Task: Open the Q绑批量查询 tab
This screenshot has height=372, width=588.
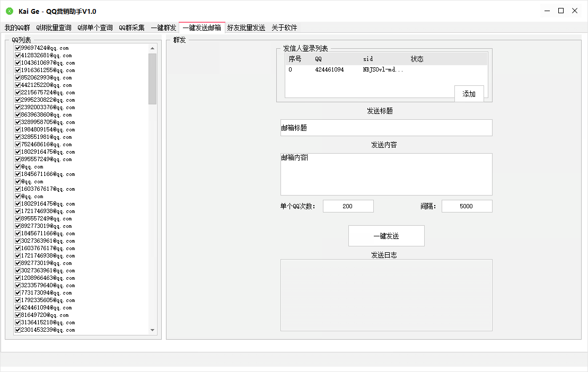Action: point(54,28)
